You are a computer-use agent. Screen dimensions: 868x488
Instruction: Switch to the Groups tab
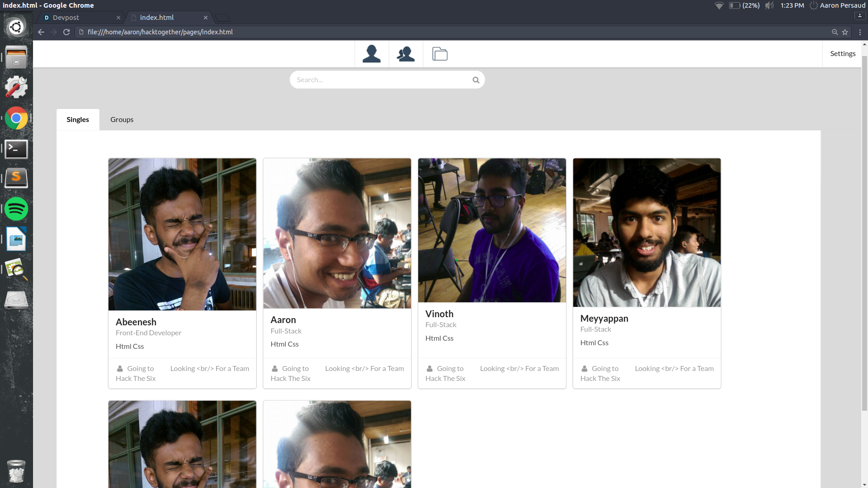(122, 120)
